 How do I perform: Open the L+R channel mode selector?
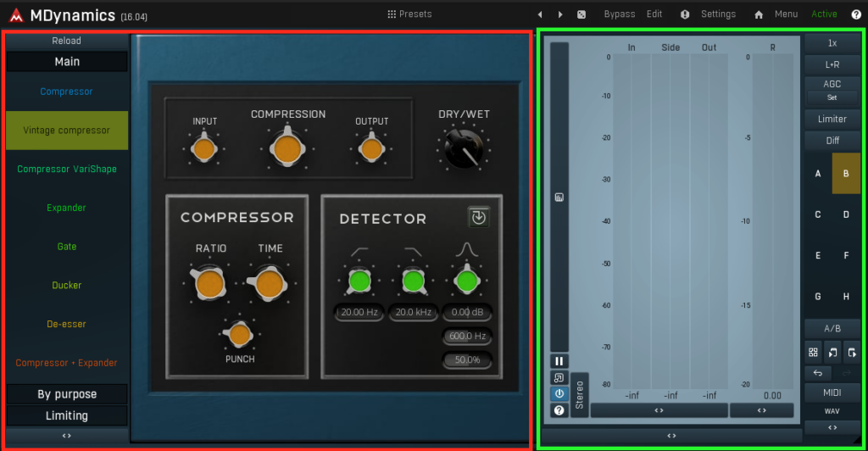point(832,64)
